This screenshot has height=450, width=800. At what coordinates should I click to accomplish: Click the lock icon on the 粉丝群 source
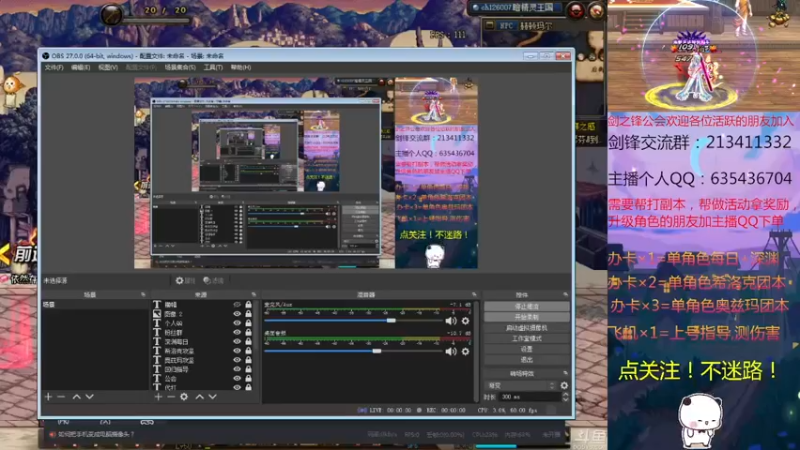coord(248,332)
